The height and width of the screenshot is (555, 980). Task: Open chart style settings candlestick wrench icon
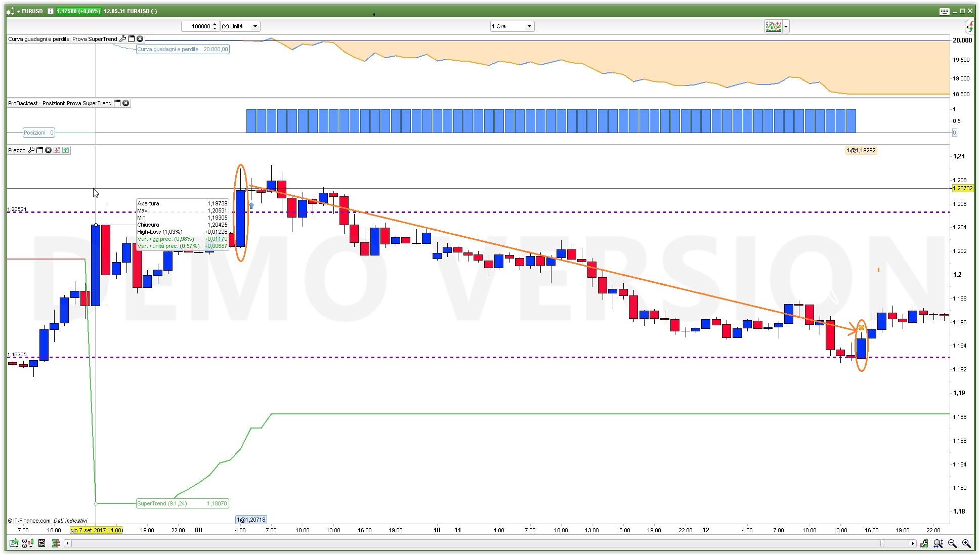click(924, 544)
